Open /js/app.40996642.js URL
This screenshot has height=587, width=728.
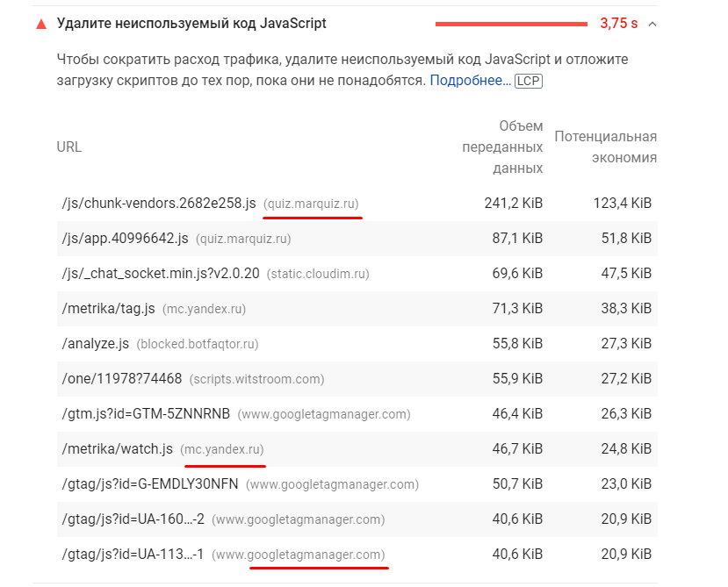pyautogui.click(x=125, y=239)
